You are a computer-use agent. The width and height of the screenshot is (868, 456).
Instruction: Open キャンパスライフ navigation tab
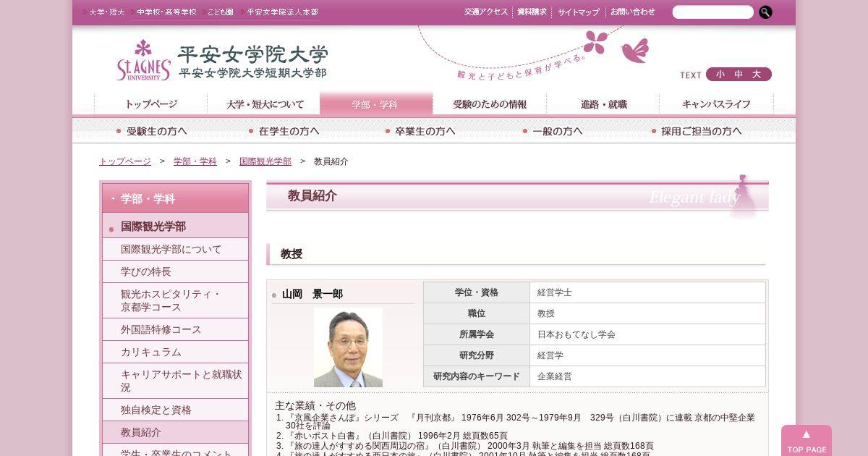click(716, 104)
